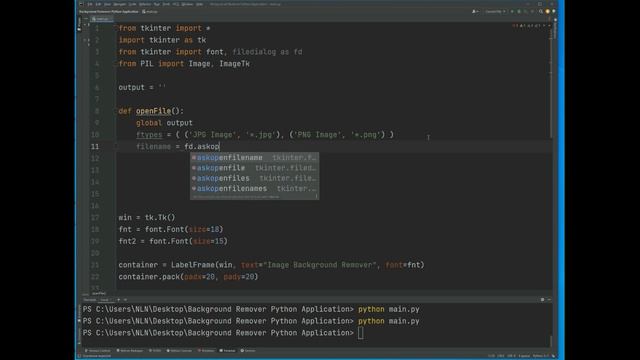Click the user account icon in toolbar

pyautogui.click(x=474, y=11)
